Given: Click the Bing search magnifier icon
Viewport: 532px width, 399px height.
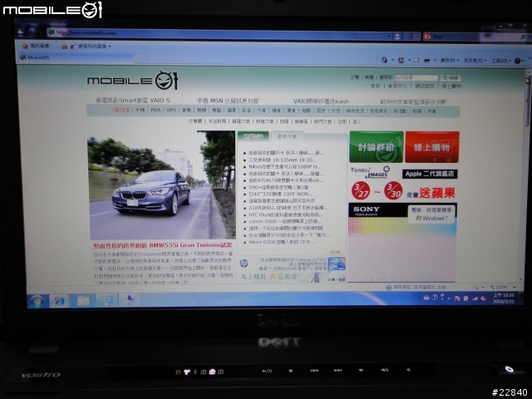Looking at the screenshot, I should coord(523,37).
